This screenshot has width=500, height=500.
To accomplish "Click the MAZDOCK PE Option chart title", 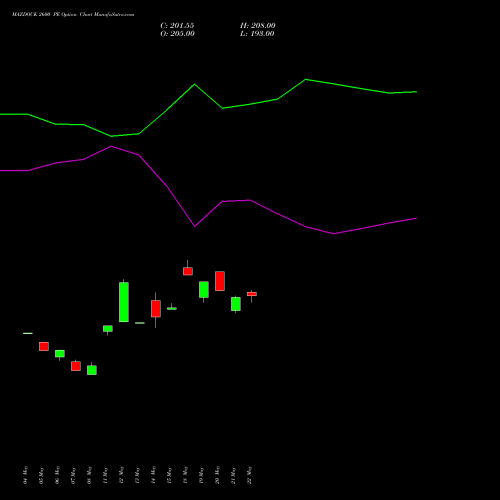I will 73,15.
